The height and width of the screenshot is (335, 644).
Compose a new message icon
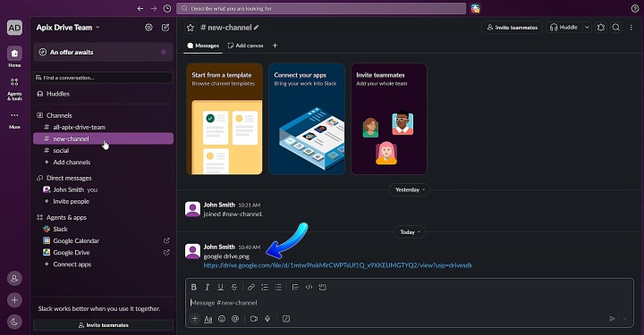pyautogui.click(x=165, y=27)
